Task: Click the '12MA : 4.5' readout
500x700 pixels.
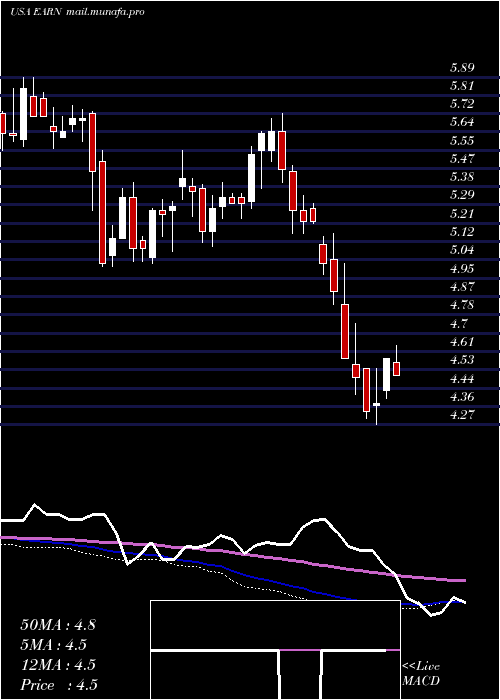Action: tap(58, 665)
